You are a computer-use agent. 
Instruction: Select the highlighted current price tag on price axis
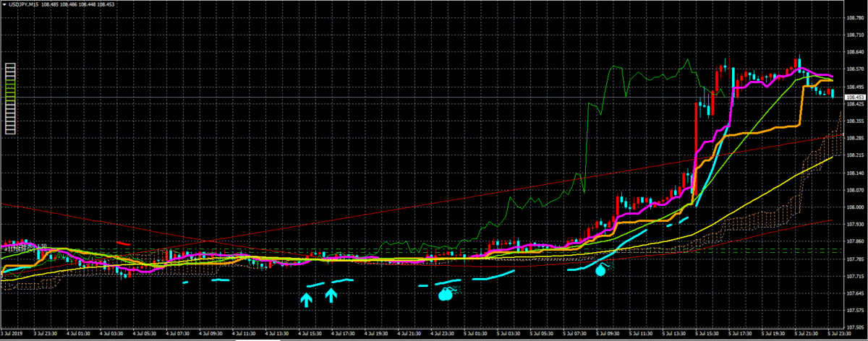(855, 98)
